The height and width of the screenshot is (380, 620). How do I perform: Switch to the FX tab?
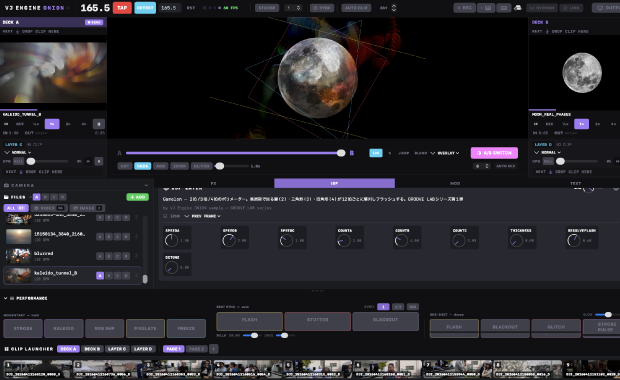214,183
